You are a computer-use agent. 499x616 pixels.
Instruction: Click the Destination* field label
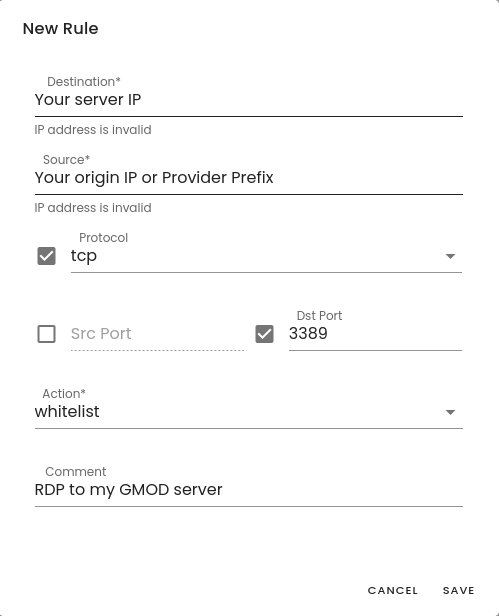click(x=84, y=82)
